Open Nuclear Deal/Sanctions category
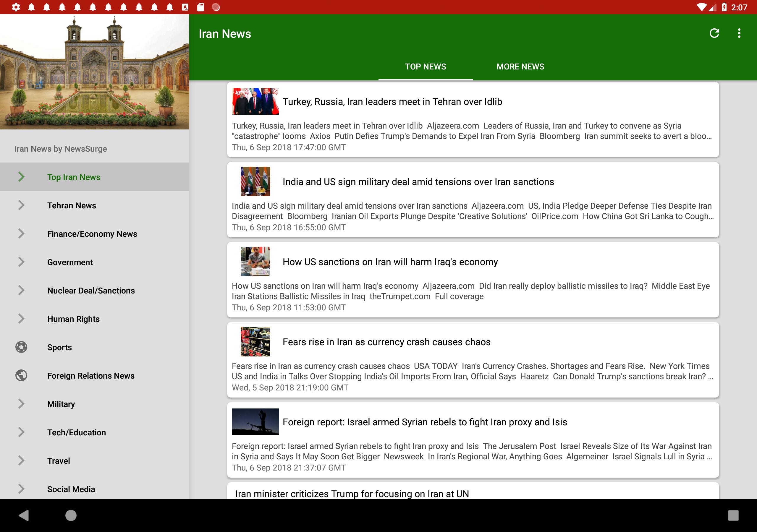The image size is (757, 532). pyautogui.click(x=95, y=290)
